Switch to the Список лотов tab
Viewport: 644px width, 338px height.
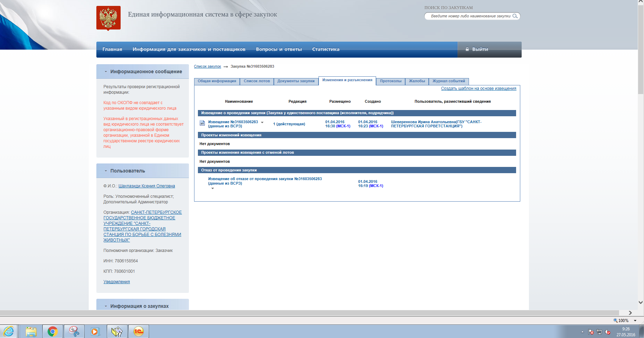(x=257, y=81)
